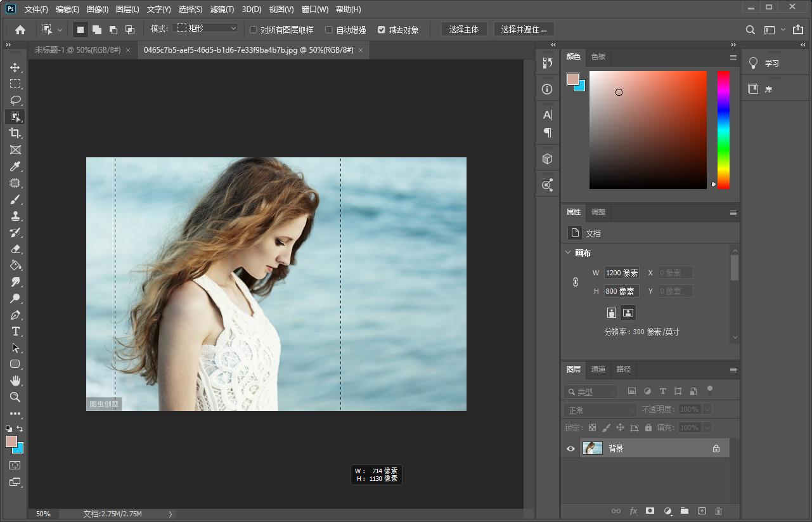
Task: Collapse the 画布 section in Properties
Action: (569, 252)
